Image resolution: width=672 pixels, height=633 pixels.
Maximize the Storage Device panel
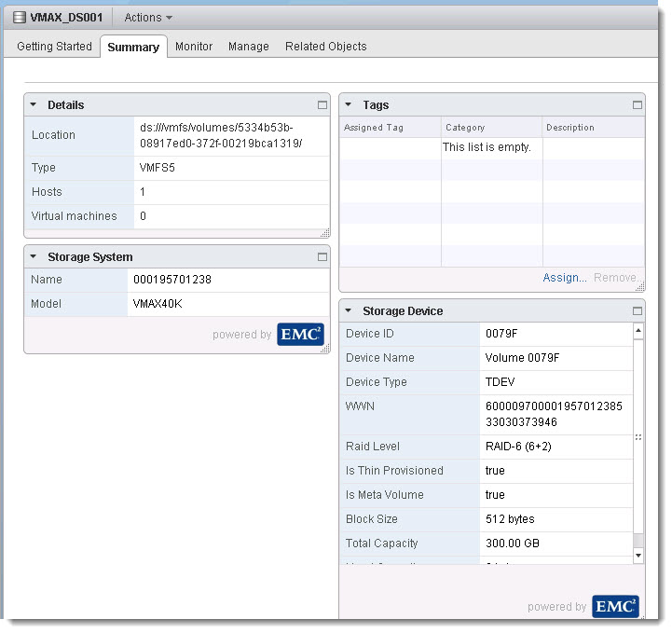(x=638, y=310)
